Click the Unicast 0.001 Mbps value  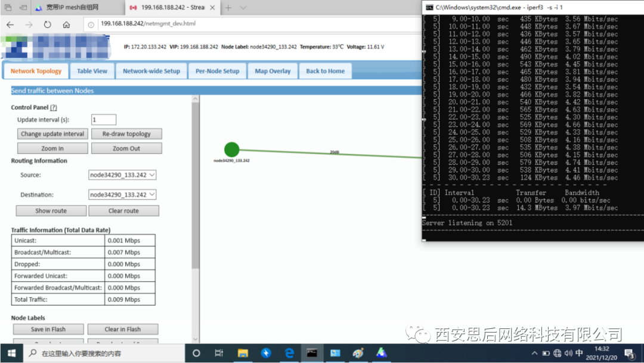tap(123, 241)
